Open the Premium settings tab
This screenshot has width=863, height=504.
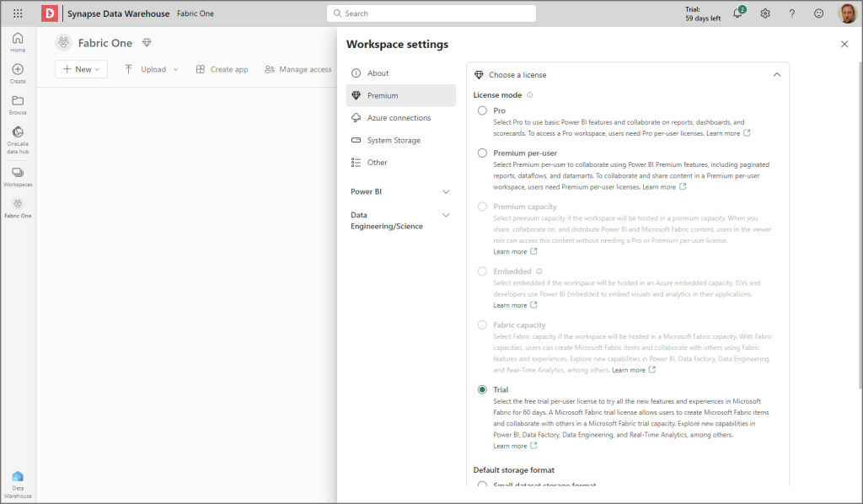(x=400, y=96)
